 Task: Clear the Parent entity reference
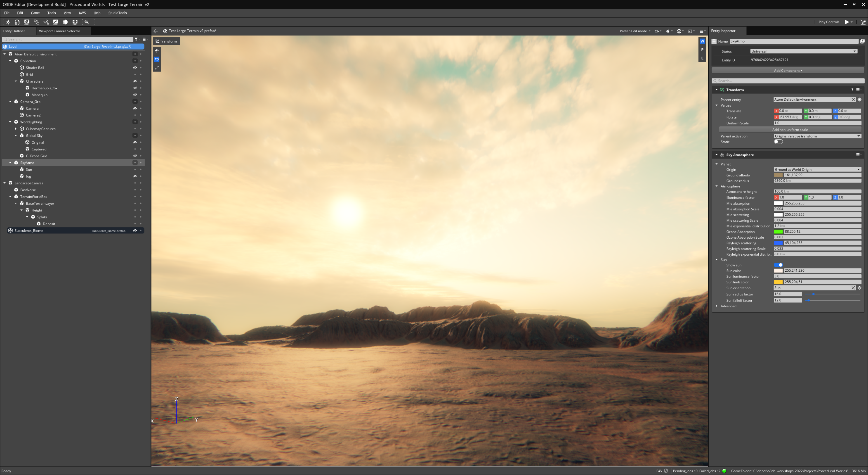tap(853, 100)
